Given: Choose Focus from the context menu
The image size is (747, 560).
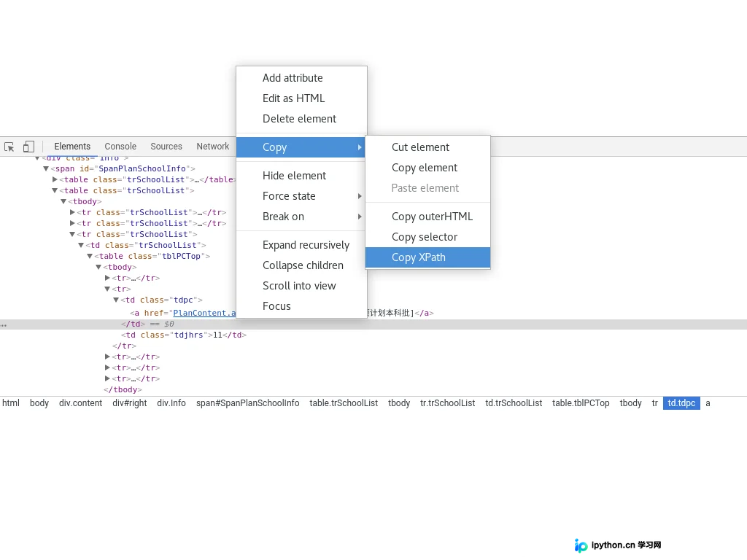Looking at the screenshot, I should (301, 307).
